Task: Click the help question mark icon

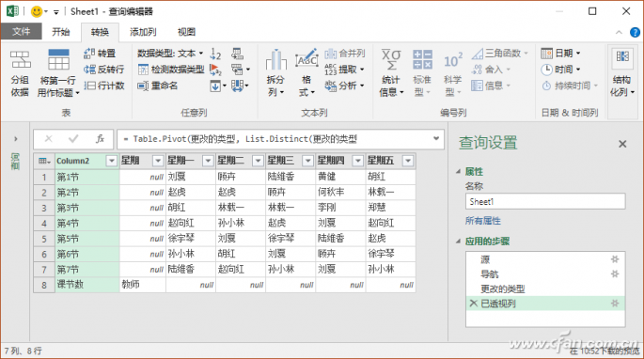Action: click(x=635, y=33)
